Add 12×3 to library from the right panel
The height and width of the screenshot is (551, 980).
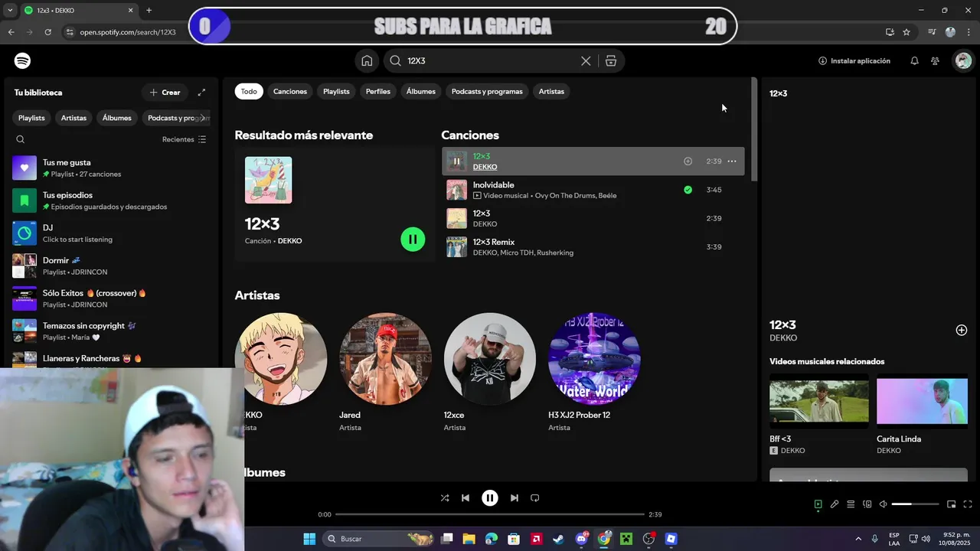click(962, 330)
